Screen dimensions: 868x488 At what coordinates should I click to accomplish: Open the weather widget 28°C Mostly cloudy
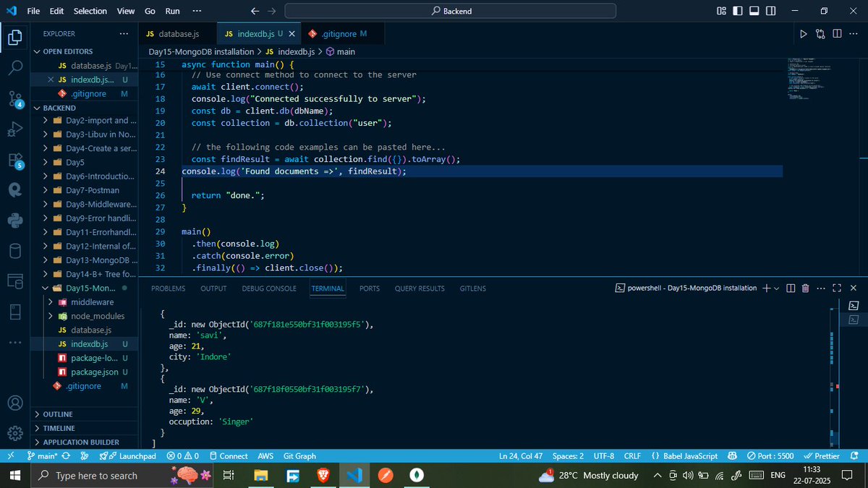590,475
